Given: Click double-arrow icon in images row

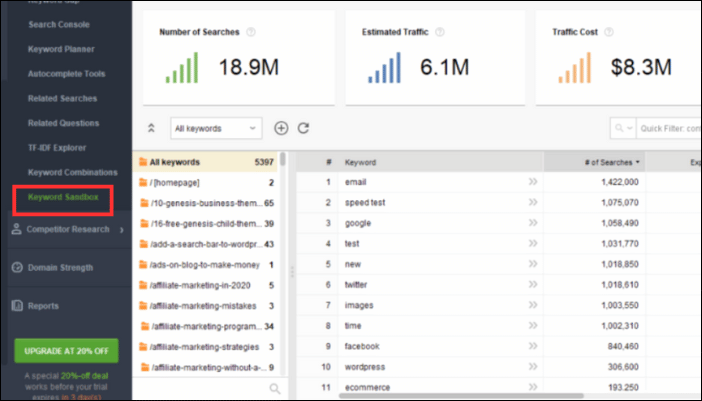Looking at the screenshot, I should [532, 305].
